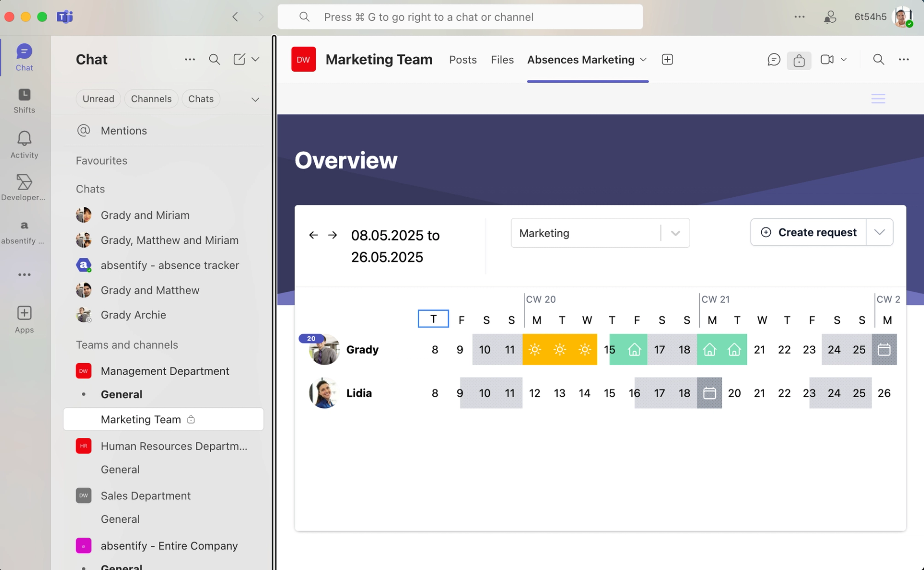924x570 pixels.
Task: Toggle the Channels filter chip
Action: [151, 99]
